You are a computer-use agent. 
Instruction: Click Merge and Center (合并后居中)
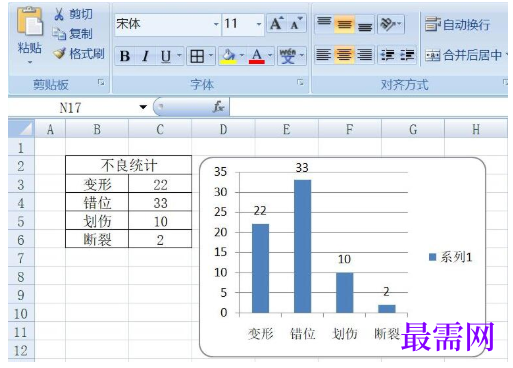[x=463, y=55]
